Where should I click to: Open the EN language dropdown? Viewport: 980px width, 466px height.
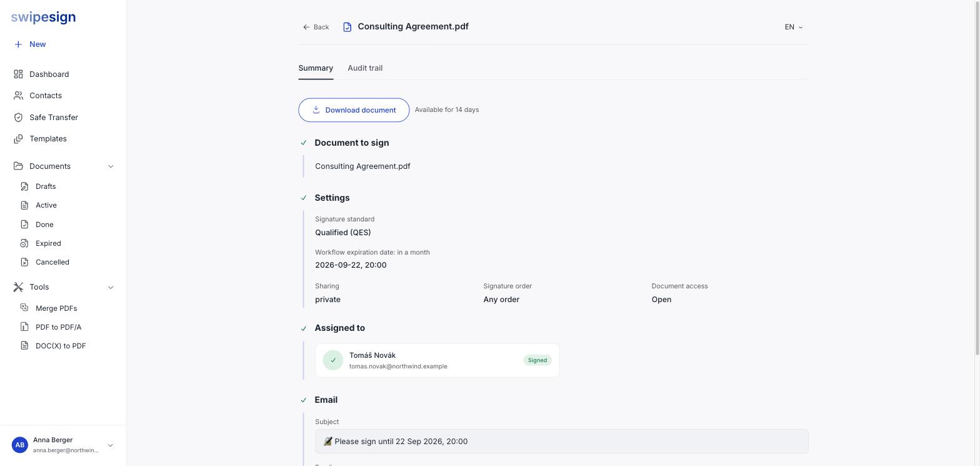pos(794,27)
